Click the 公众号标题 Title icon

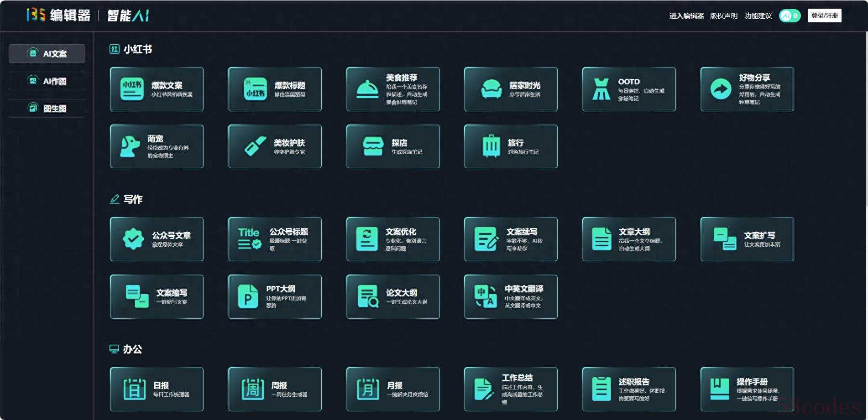click(249, 239)
